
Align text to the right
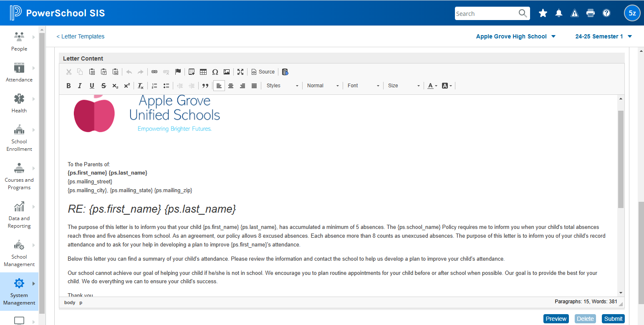point(242,86)
